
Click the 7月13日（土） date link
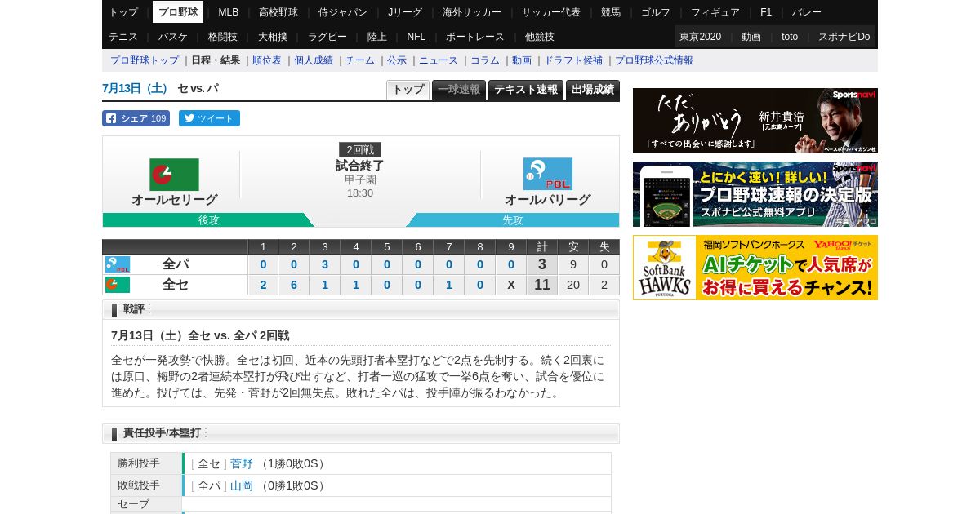136,88
